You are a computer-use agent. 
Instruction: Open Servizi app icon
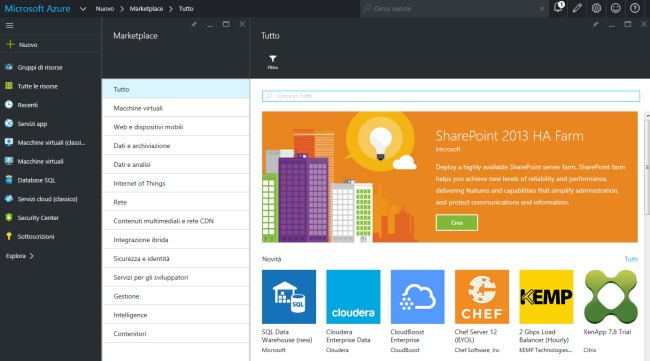[9, 124]
